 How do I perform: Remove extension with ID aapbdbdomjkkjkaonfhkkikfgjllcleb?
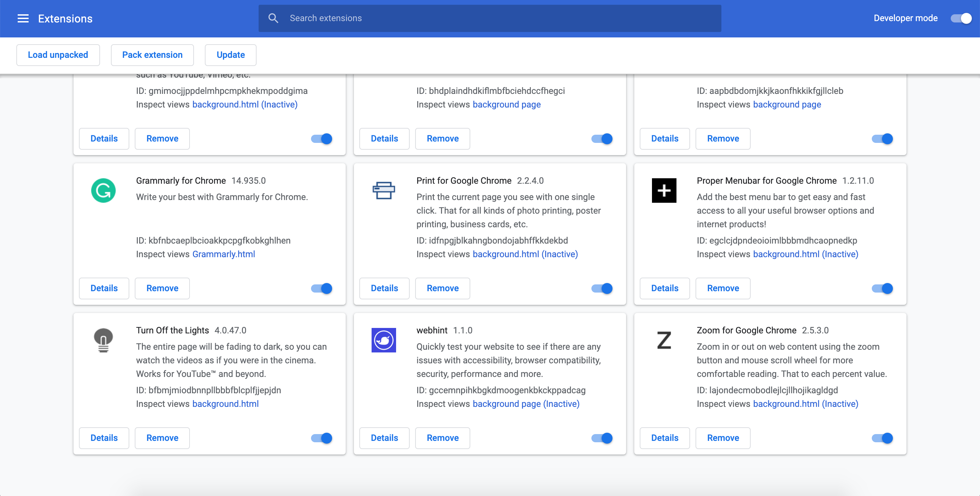723,139
